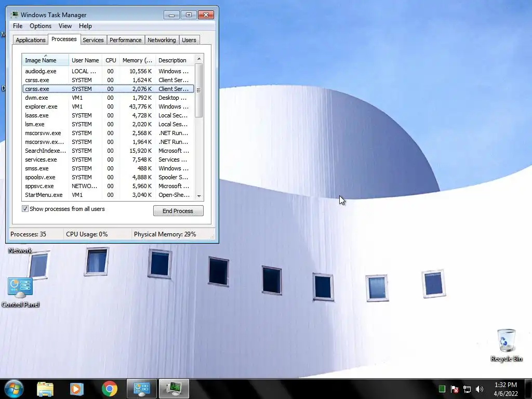Click the Processes: 35 status entry

click(28, 234)
